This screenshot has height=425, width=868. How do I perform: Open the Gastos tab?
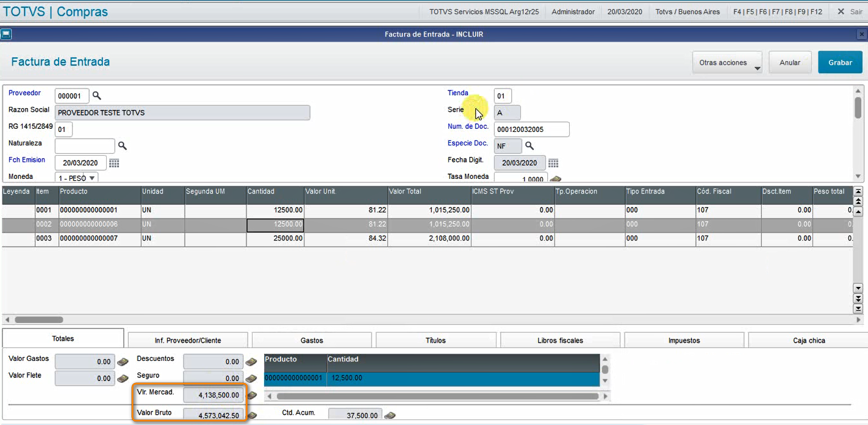[312, 340]
